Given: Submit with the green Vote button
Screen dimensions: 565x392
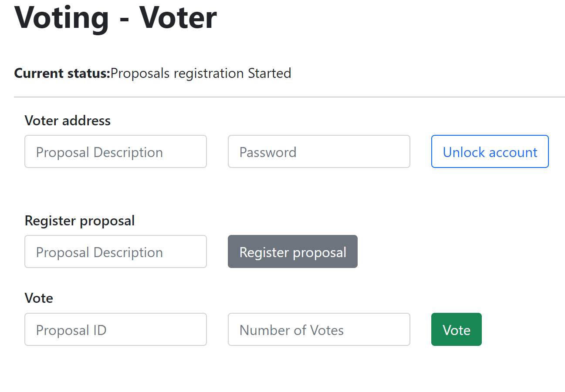Looking at the screenshot, I should click(456, 329).
